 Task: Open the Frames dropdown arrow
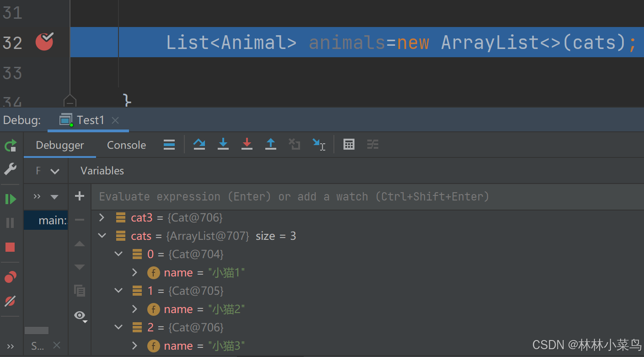coord(55,171)
